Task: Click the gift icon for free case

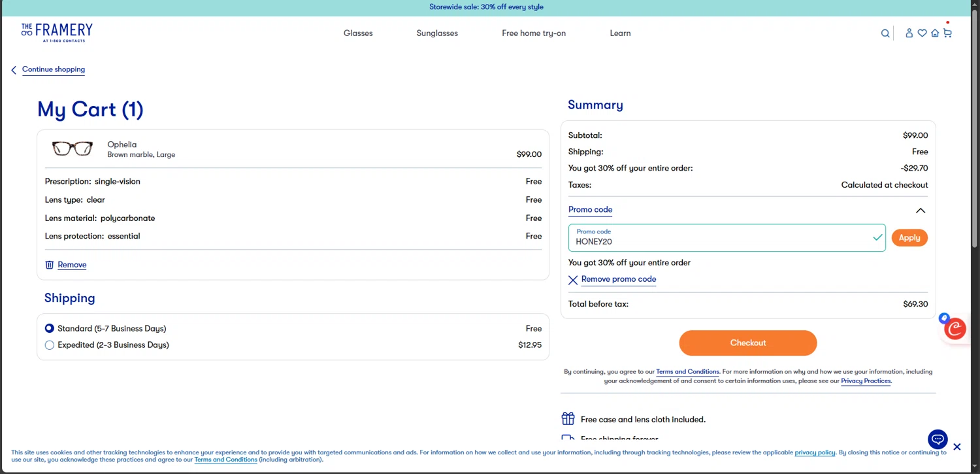Action: 568,418
